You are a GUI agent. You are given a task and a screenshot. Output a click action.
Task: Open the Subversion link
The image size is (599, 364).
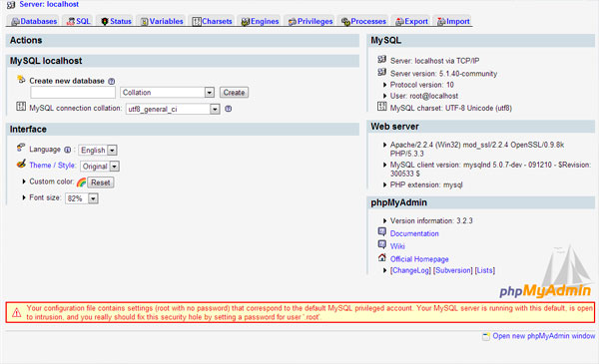[x=453, y=270]
